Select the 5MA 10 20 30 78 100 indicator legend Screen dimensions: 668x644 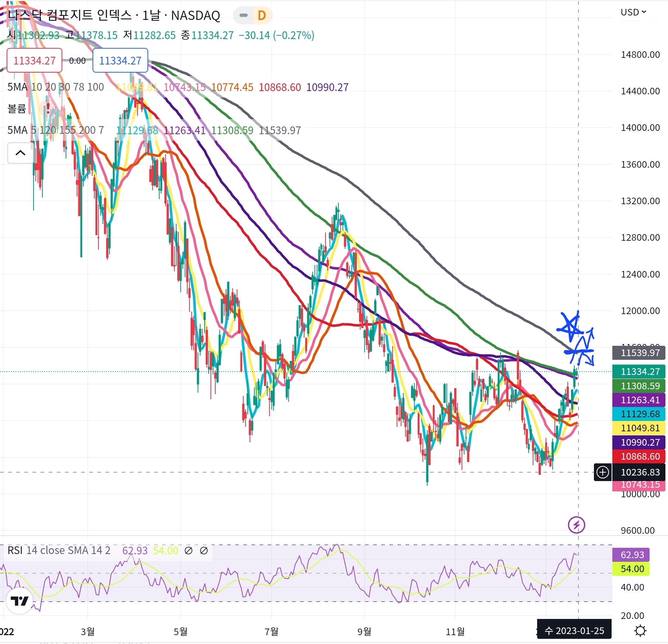tap(56, 87)
